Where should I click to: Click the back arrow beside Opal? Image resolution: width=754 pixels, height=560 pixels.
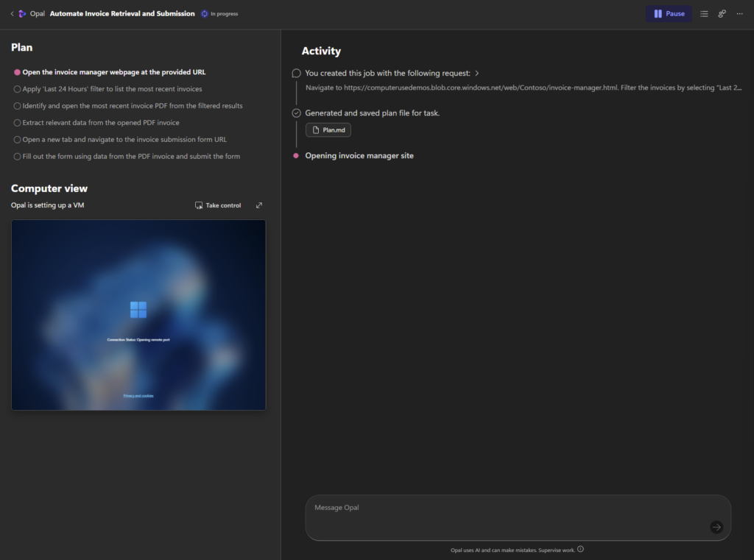pyautogui.click(x=12, y=14)
